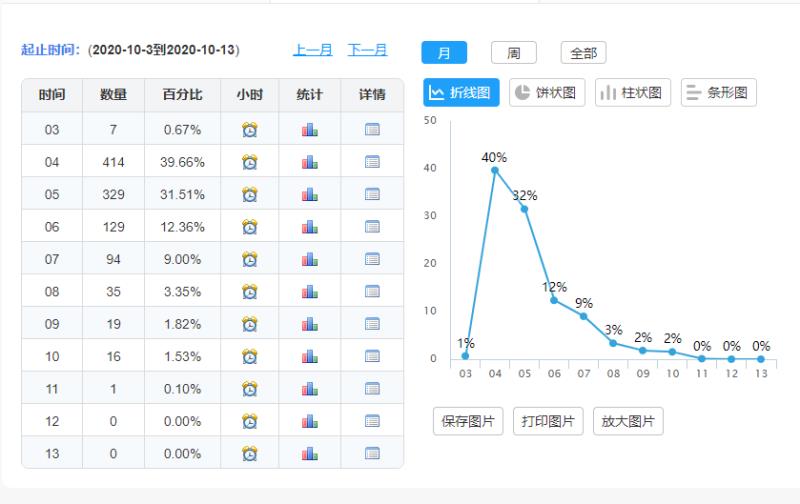Open the details icon for row 12
The width and height of the screenshot is (800, 504).
click(372, 421)
